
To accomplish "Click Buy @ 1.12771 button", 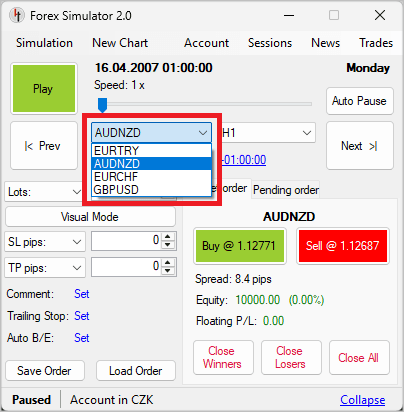I will [240, 246].
